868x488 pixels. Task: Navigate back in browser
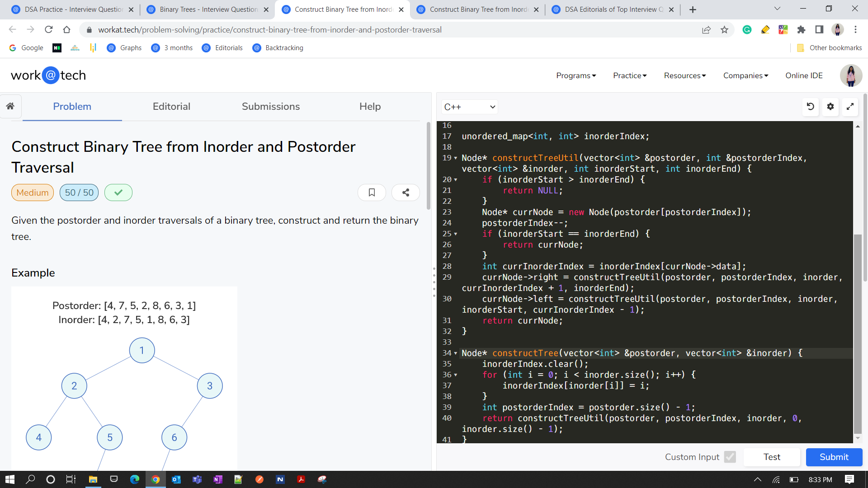coord(12,30)
